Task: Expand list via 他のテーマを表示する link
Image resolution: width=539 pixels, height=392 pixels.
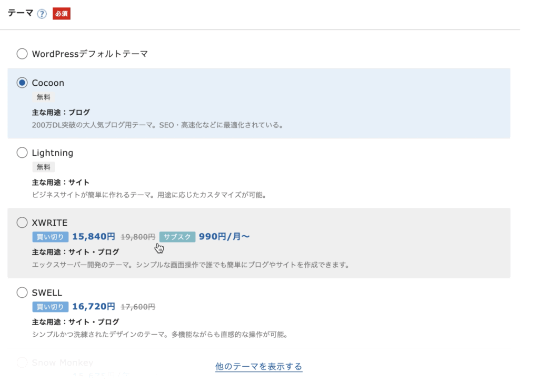Action: point(258,366)
